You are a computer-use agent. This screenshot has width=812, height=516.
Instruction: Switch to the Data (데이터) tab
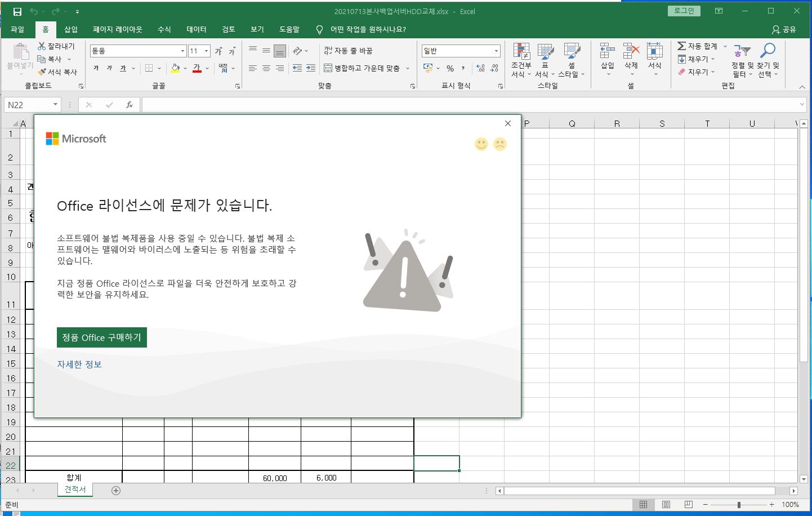tap(197, 29)
